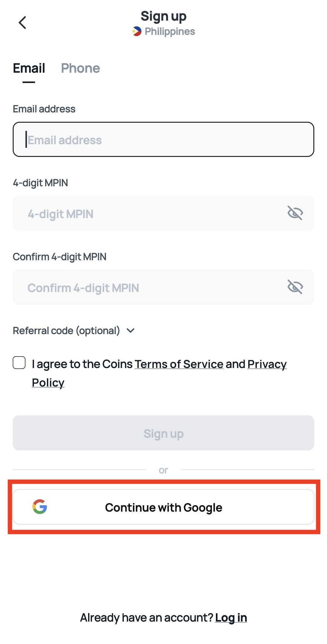The image size is (327, 644).
Task: Click the Google logo icon
Action: coord(40,506)
